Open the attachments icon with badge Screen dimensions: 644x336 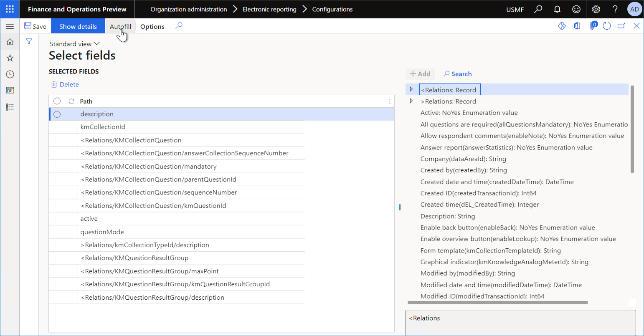pyautogui.click(x=593, y=26)
